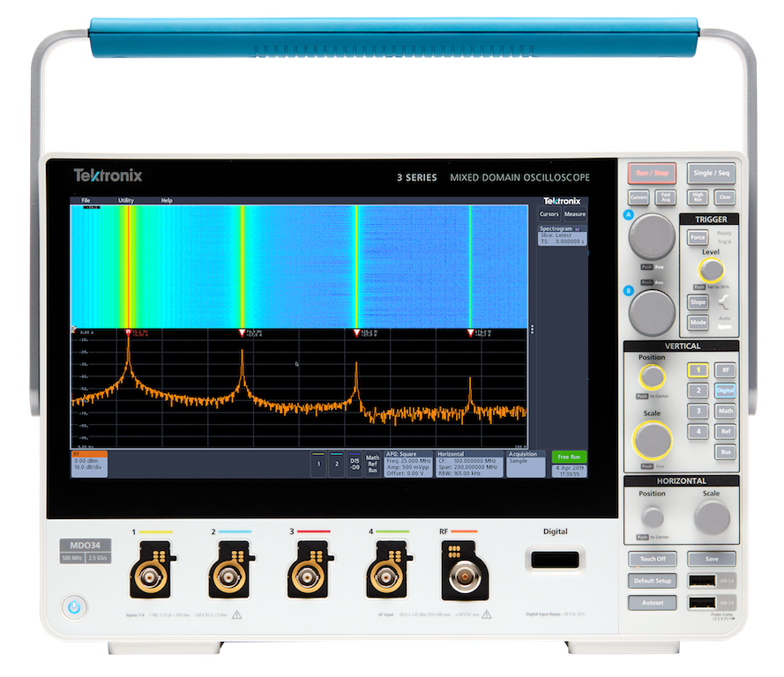Image resolution: width=784 pixels, height=677 pixels.
Task: Click the on-screen Cursors button
Action: (549, 214)
